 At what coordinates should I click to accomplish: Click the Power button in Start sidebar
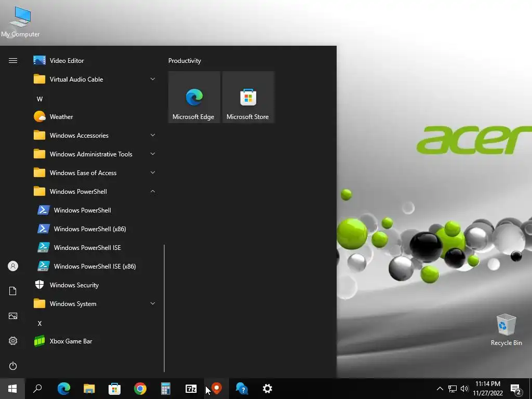[13, 366]
